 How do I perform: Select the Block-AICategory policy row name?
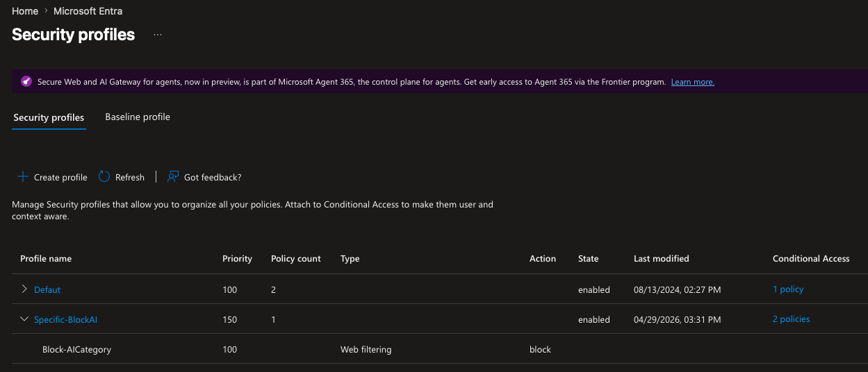(x=76, y=350)
